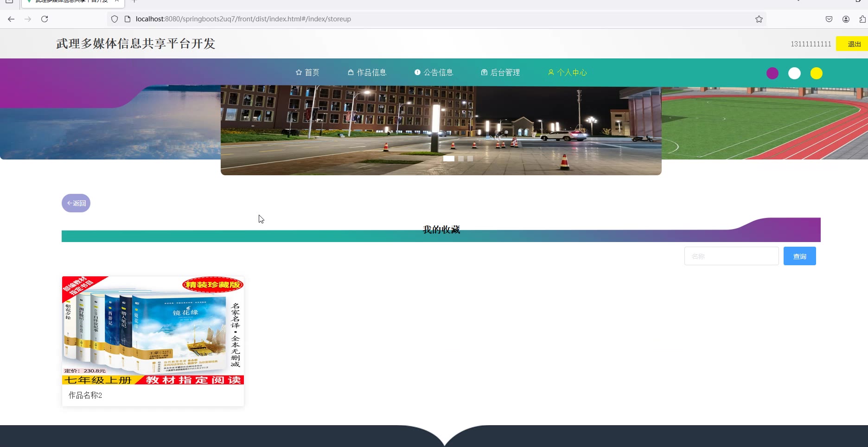Select the second carousel indicator

click(x=461, y=159)
